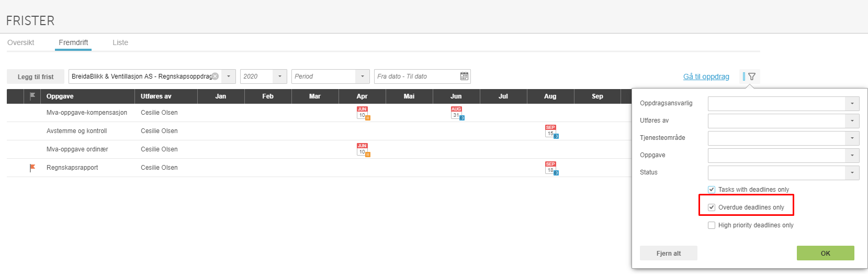Click the Aug month column header

coord(550,96)
